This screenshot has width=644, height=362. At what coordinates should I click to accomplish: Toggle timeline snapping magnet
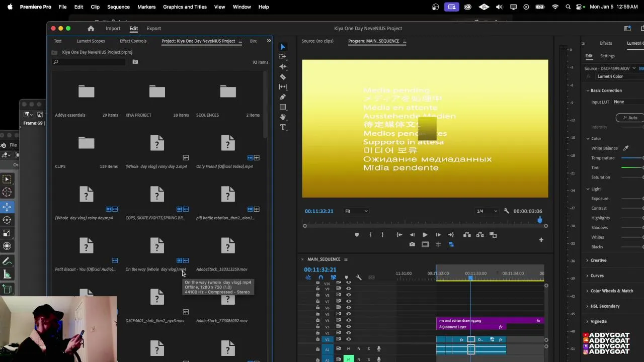(x=320, y=278)
